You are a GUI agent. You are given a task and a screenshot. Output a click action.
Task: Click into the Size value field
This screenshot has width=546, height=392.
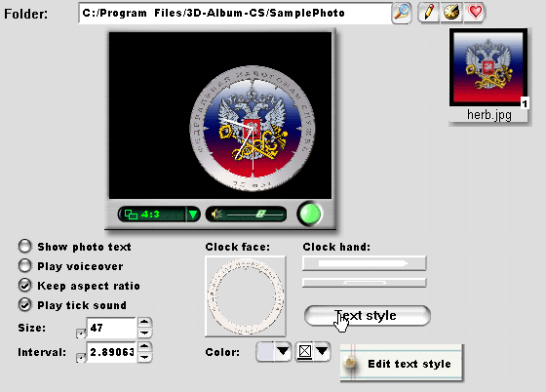click(111, 328)
